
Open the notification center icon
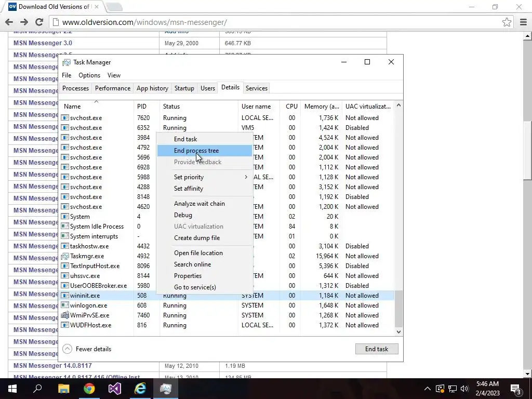(x=516, y=389)
